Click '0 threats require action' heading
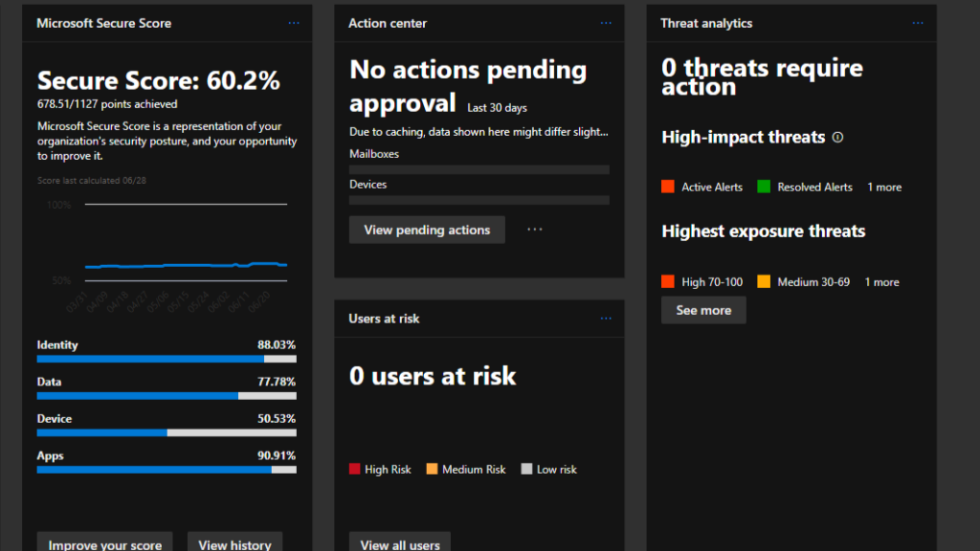The width and height of the screenshot is (980, 551). [762, 77]
